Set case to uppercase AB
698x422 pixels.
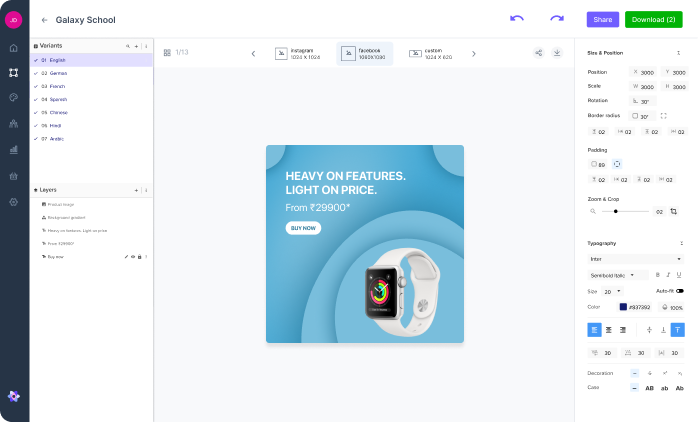[649, 388]
